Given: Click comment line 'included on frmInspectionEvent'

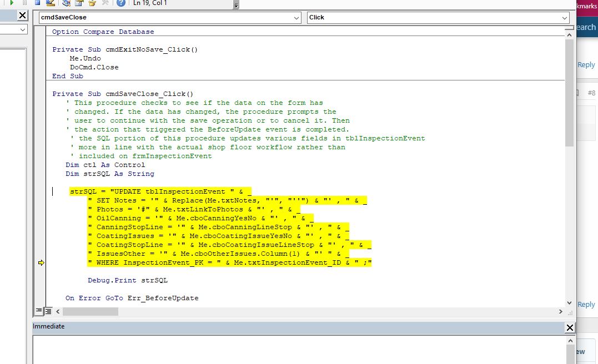Looking at the screenshot, I should pyautogui.click(x=141, y=156).
